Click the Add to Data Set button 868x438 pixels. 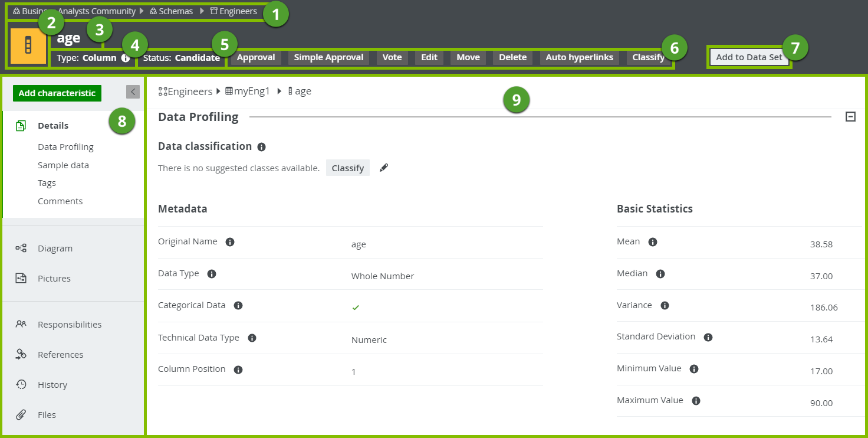[x=749, y=57]
